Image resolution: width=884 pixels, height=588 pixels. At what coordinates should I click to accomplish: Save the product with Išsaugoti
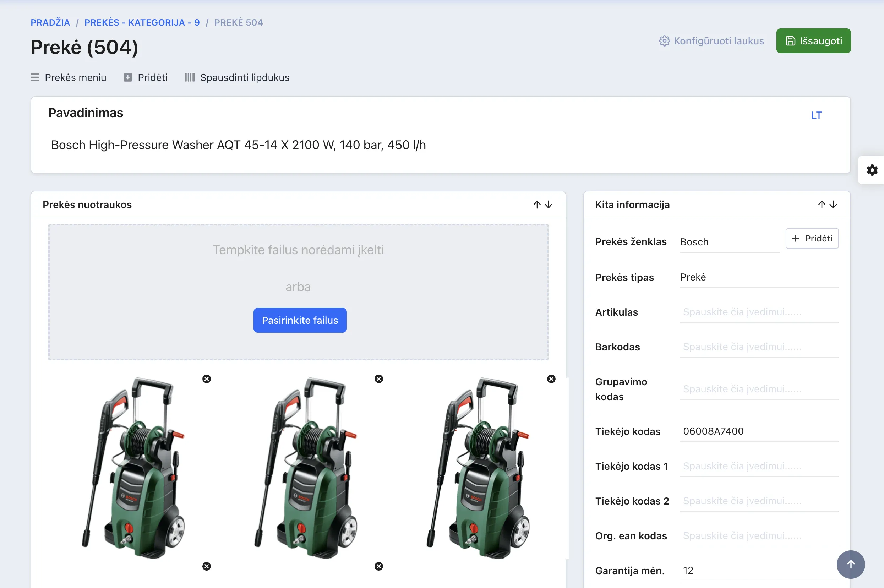pos(813,41)
